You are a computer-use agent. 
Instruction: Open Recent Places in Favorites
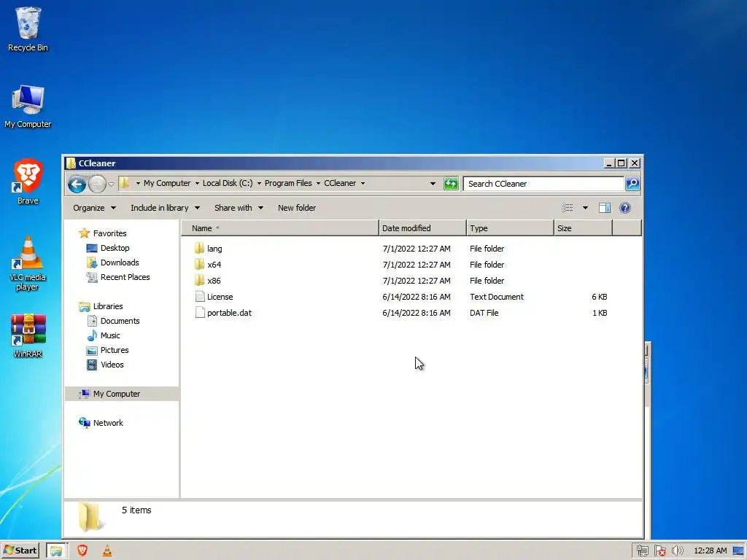click(125, 277)
